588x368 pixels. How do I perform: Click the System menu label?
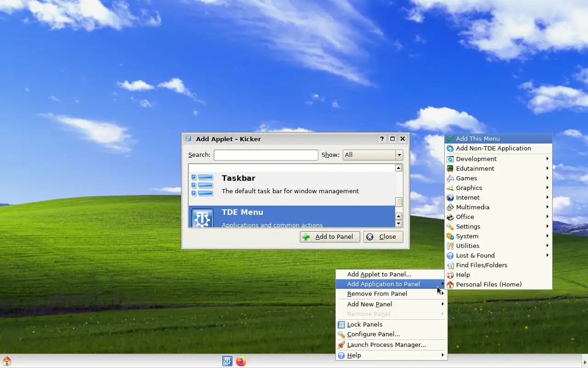(x=467, y=236)
